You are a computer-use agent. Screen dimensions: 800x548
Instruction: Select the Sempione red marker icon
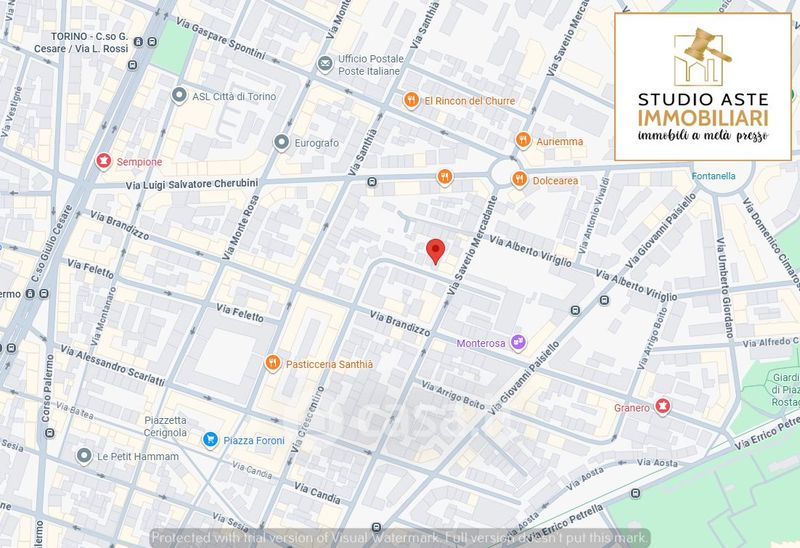pos(102,161)
